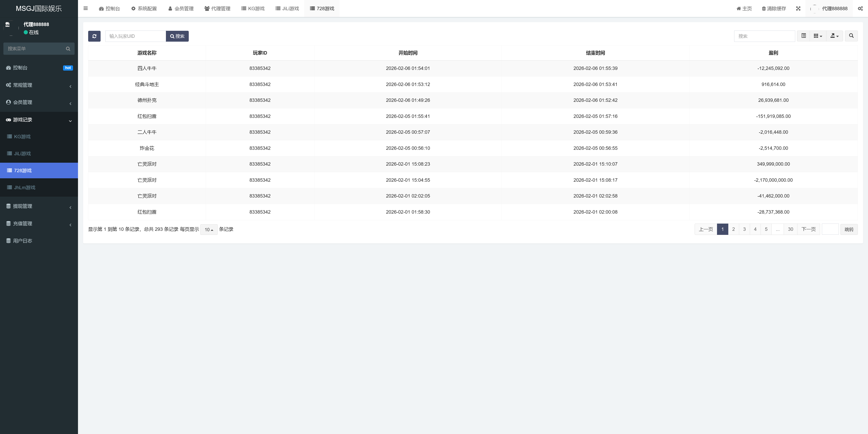Collapse the 游戏记录 sidebar menu
Screen dimensions: 868x434
point(39,120)
